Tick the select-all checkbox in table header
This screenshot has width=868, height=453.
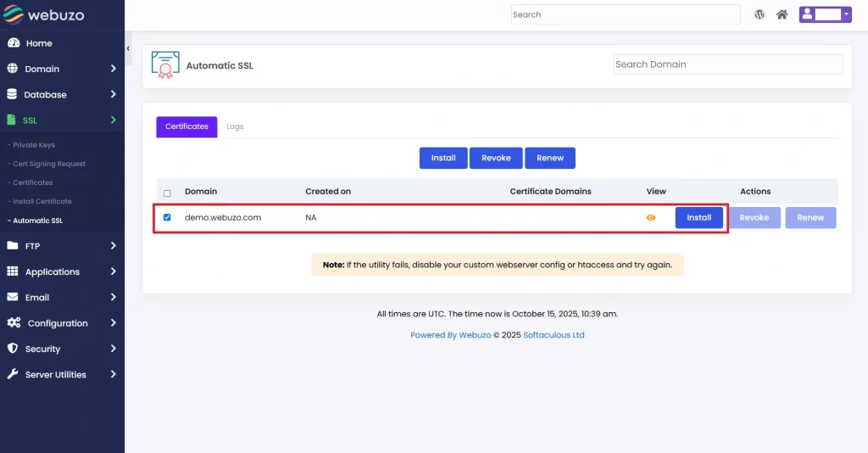167,193
